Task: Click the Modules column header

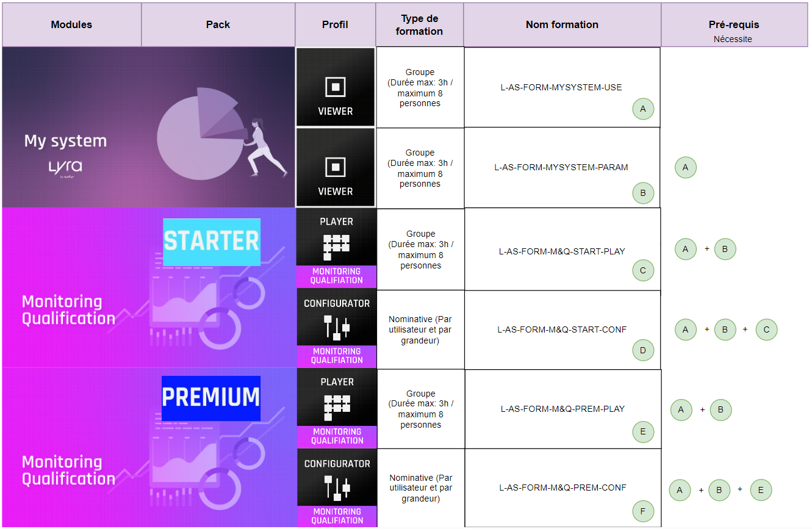Action: click(x=71, y=25)
